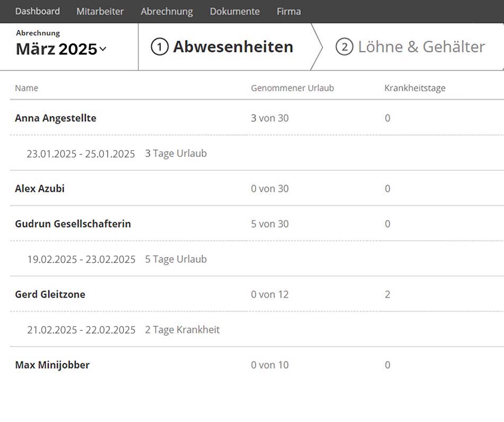Open employee Max Minijobber
Viewport: 504px width, 422px height.
pos(52,365)
